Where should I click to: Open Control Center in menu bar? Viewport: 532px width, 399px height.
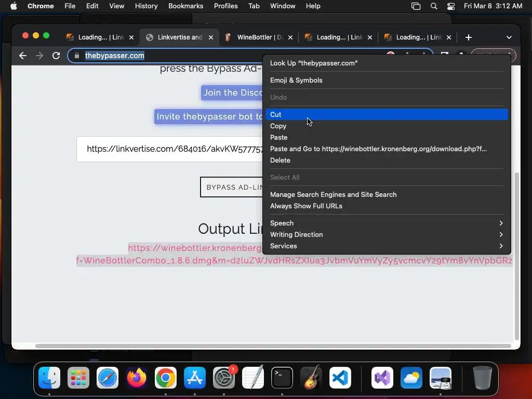(451, 6)
